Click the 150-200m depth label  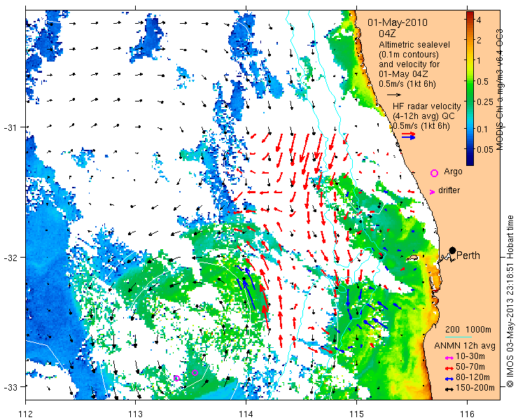(475, 388)
